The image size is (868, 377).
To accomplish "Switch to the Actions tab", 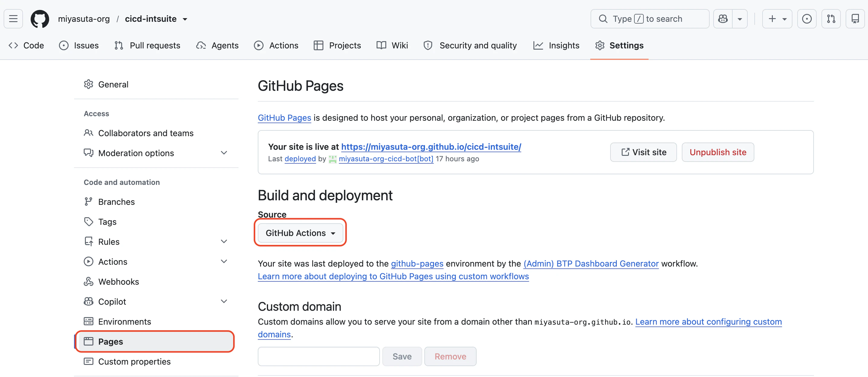I will pyautogui.click(x=276, y=45).
